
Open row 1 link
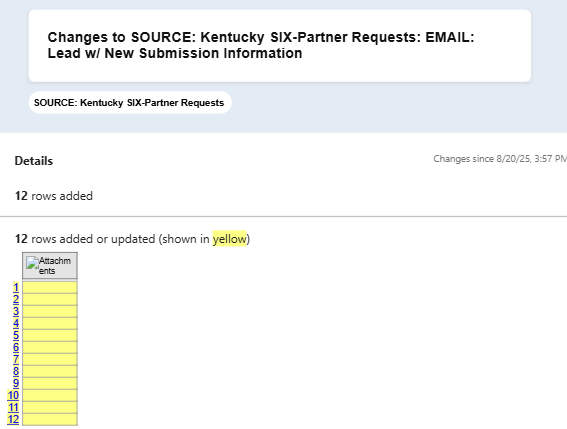[16, 288]
